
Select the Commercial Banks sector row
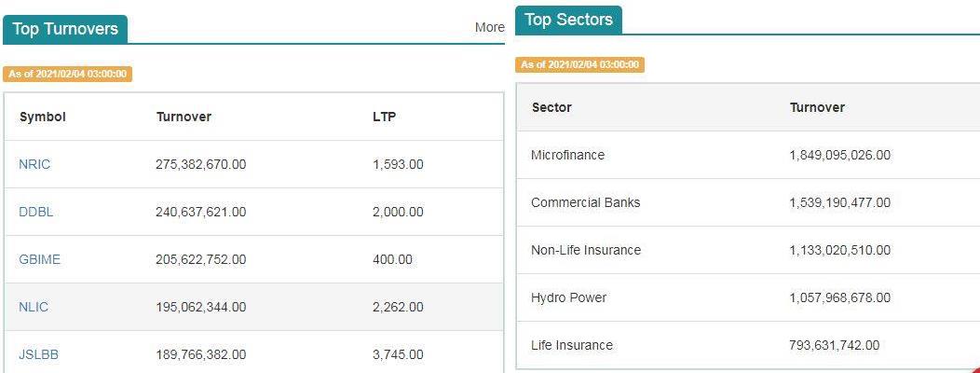[748, 202]
